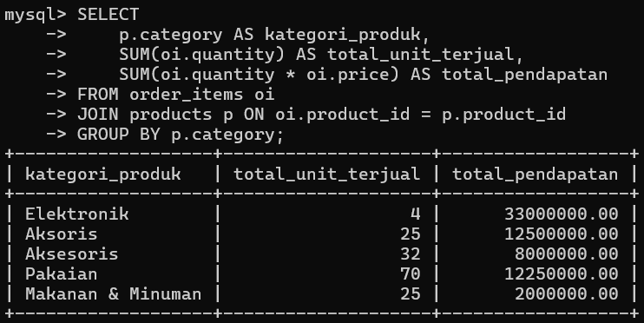Image resolution: width=644 pixels, height=323 pixels.
Task: Click total_pendapatan column header
Action: pos(536,175)
